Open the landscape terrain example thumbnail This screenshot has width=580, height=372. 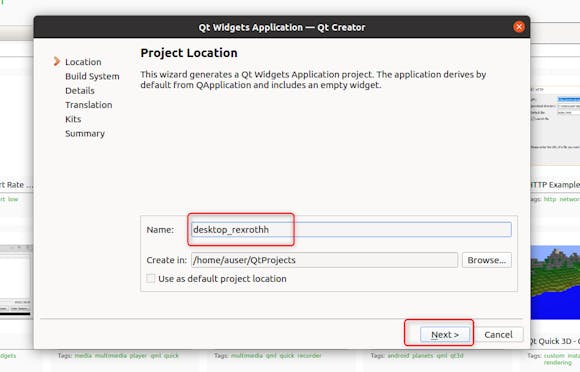[x=555, y=282]
